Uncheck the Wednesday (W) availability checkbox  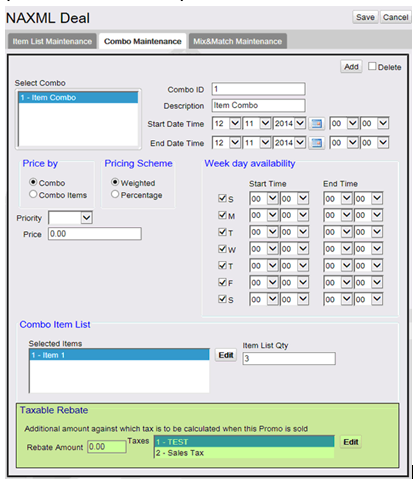[222, 248]
